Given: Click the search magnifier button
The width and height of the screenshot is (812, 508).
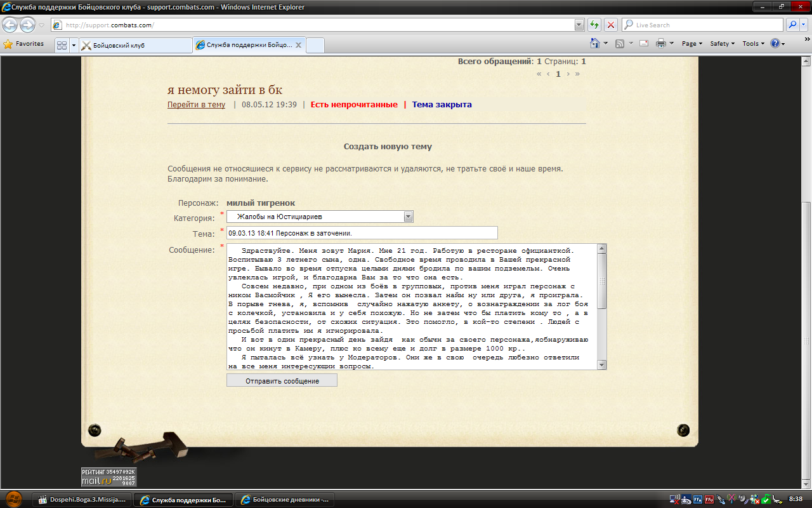Looking at the screenshot, I should (x=792, y=25).
